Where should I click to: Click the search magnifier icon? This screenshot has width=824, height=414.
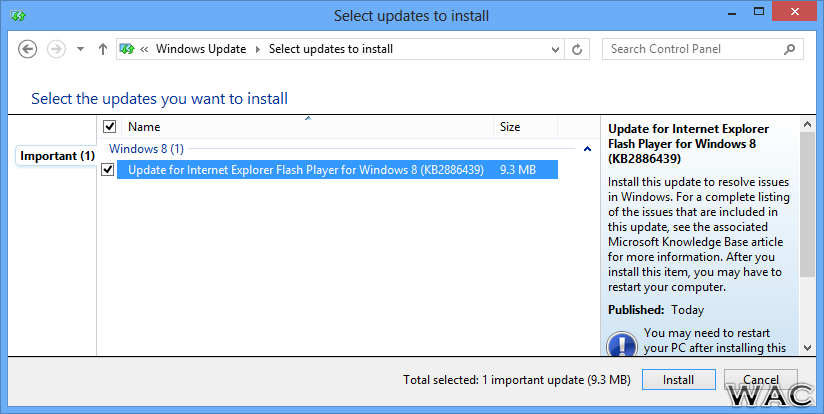789,49
